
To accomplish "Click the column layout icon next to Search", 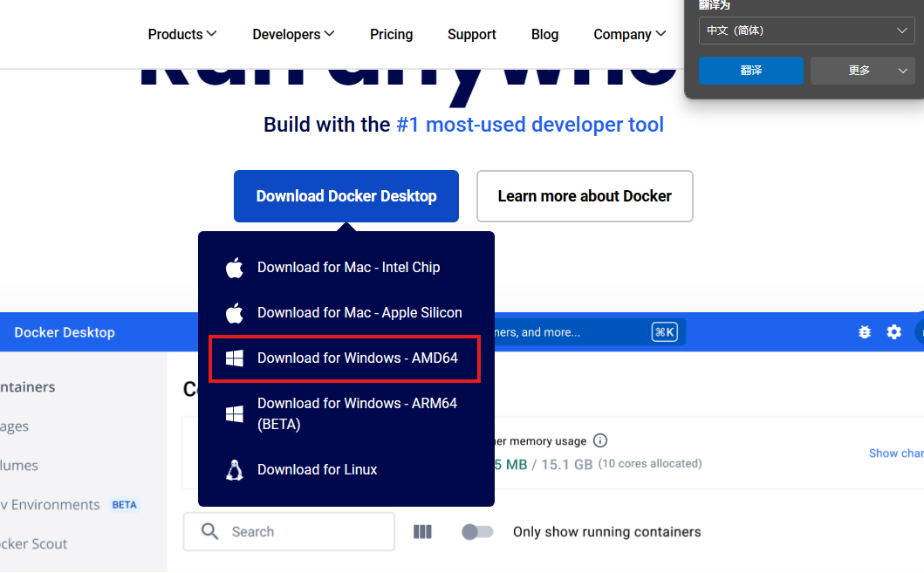I will click(422, 532).
